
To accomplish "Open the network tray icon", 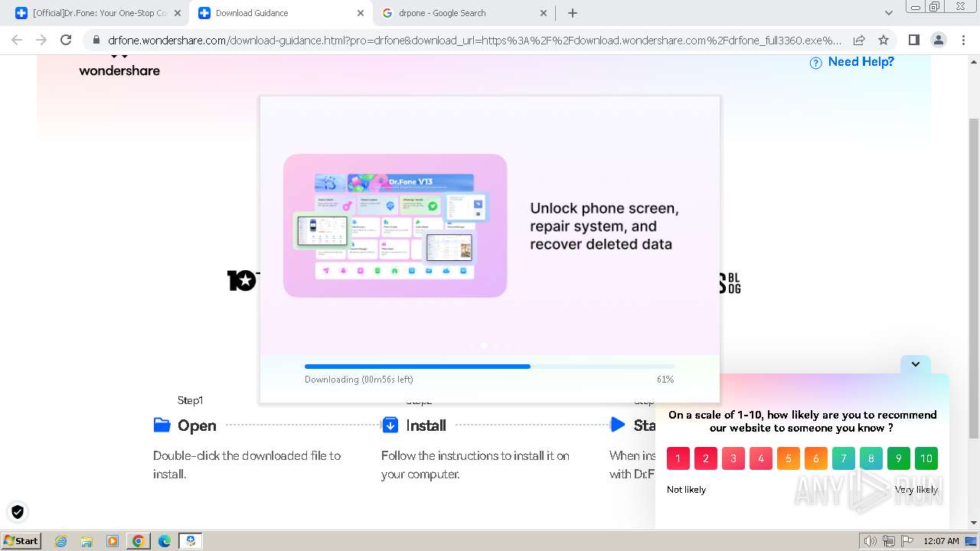I will pos(889,541).
